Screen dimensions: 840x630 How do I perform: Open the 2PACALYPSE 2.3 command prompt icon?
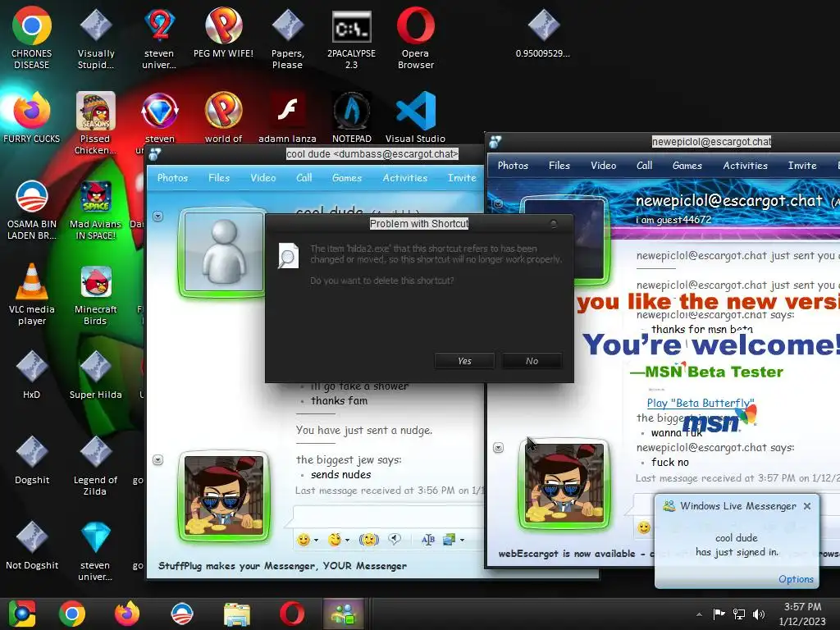pyautogui.click(x=351, y=38)
